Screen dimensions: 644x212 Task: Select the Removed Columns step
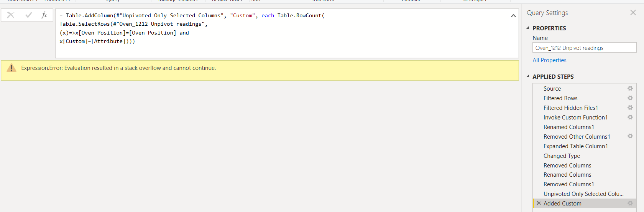coord(584,166)
